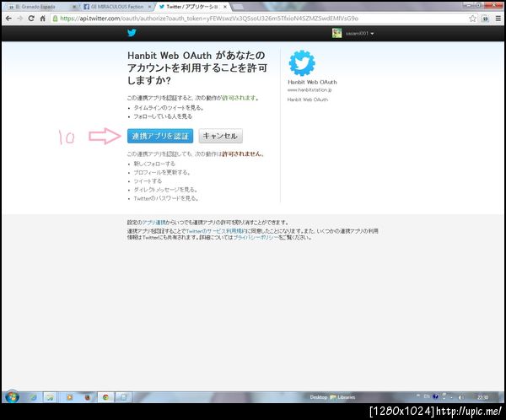The height and width of the screenshot is (420, 506).
Task: Open the home page via house icon
Action: [x=43, y=19]
